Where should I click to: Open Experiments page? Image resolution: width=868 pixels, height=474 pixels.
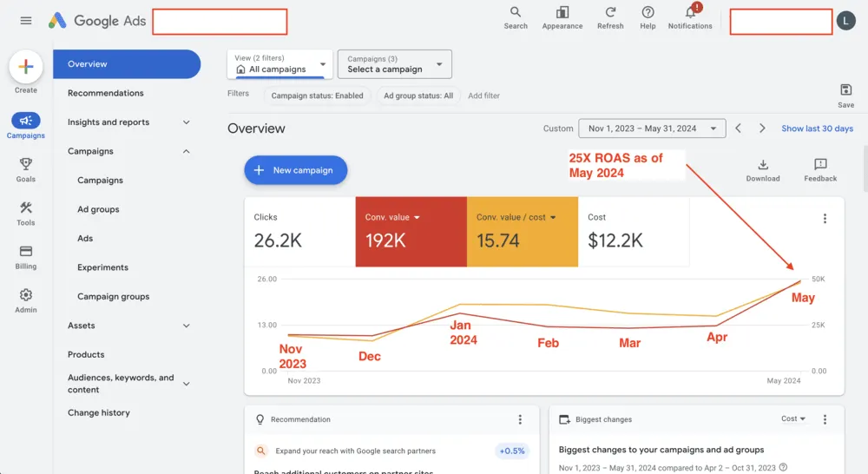[x=102, y=267]
